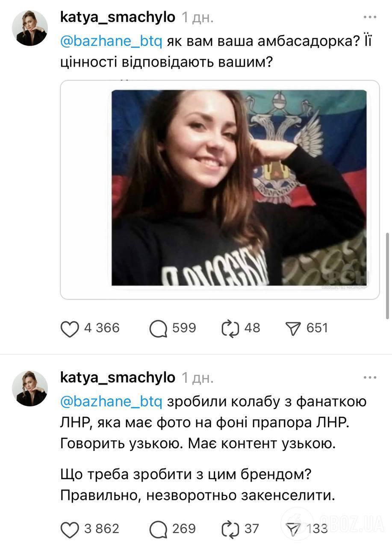Image resolution: width=392 pixels, height=547 pixels.
Task: Like the second post with 3 862 likes
Action: (x=71, y=529)
